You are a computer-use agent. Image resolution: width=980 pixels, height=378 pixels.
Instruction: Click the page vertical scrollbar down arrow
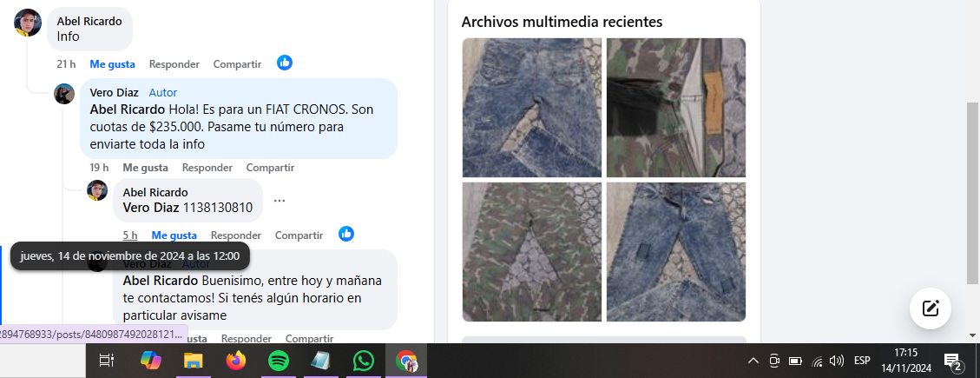point(973,335)
